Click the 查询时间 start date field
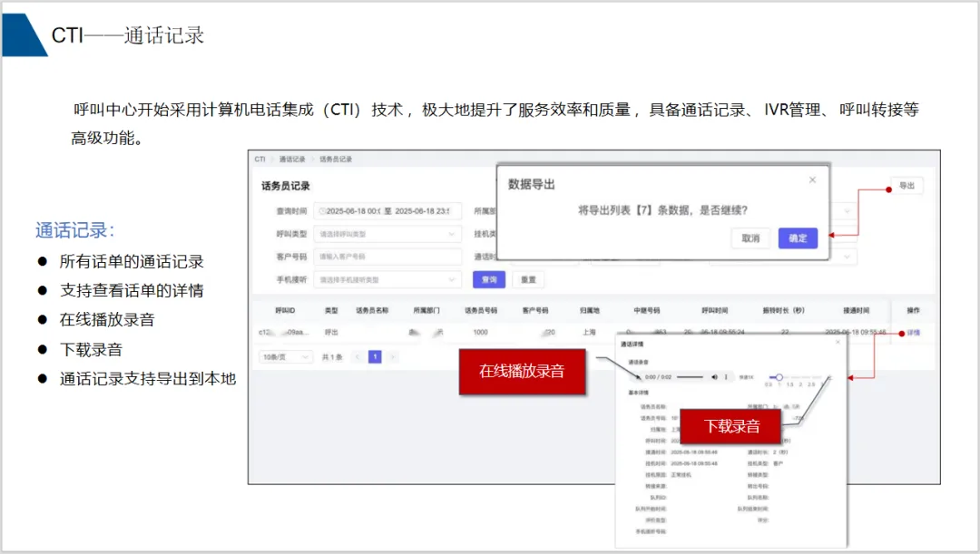This screenshot has width=980, height=554. pos(353,211)
